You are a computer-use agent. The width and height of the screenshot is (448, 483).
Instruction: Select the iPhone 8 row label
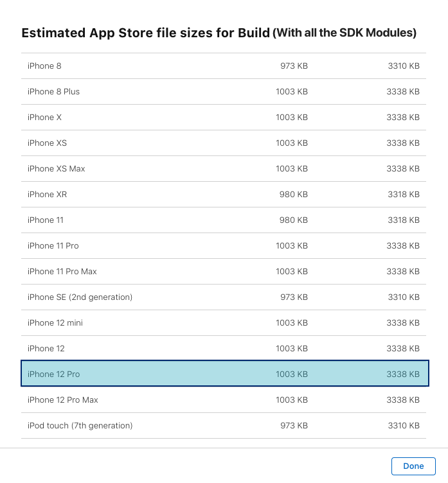click(x=44, y=66)
